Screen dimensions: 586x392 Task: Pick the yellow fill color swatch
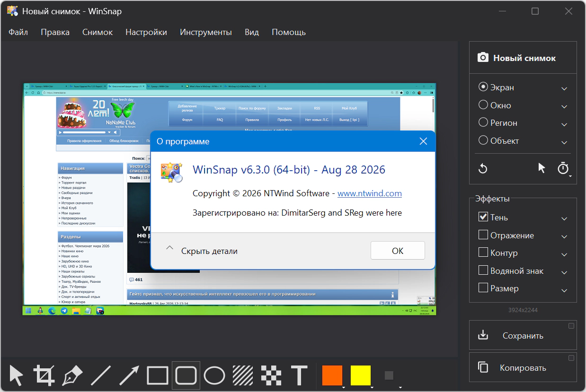(361, 375)
